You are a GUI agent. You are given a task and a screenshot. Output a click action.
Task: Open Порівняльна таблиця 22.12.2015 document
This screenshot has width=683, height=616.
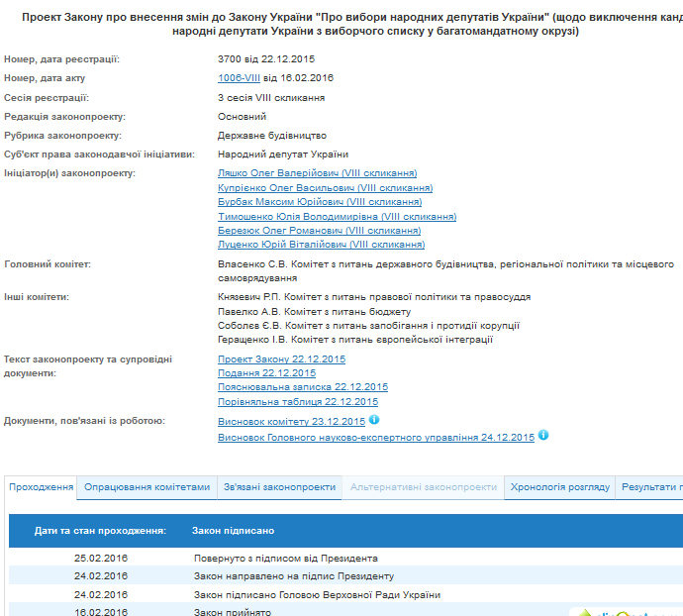point(297,402)
